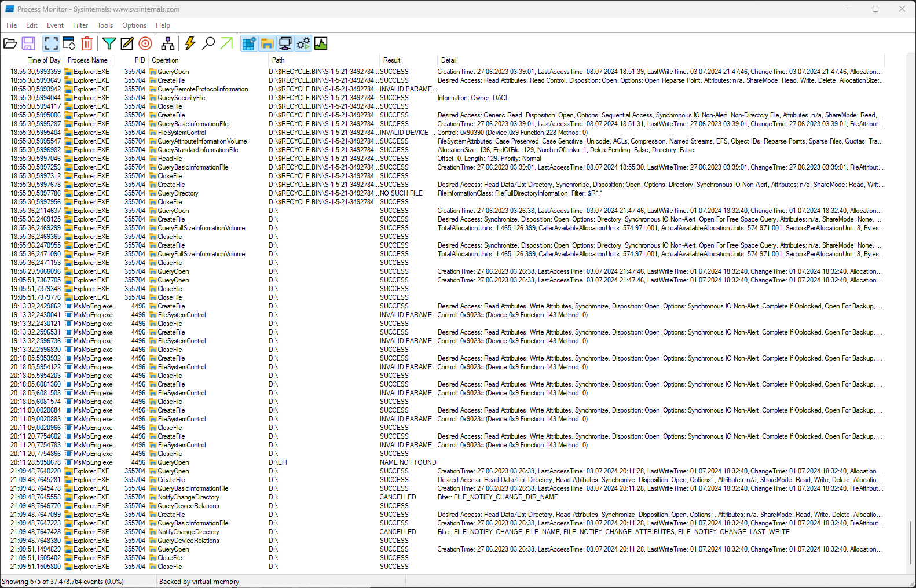Viewport: 916px width, 588px height.
Task: Open the Highlight pencil icon
Action: (127, 43)
